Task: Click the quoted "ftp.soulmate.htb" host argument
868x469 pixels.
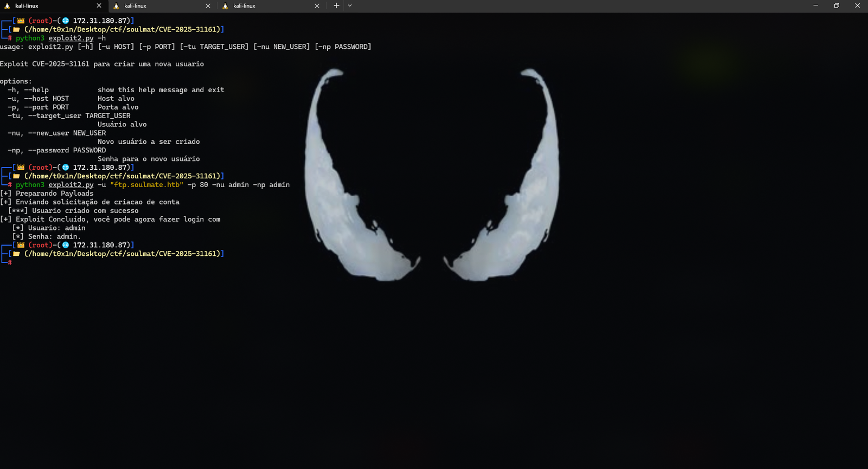Action: [146, 185]
